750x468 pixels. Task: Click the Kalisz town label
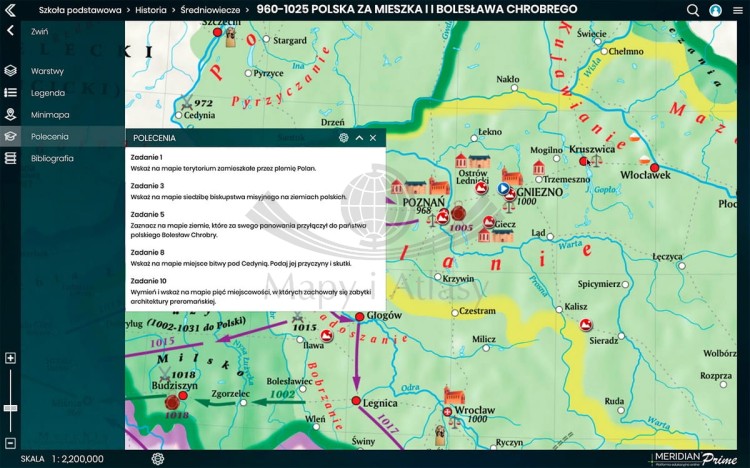[576, 307]
